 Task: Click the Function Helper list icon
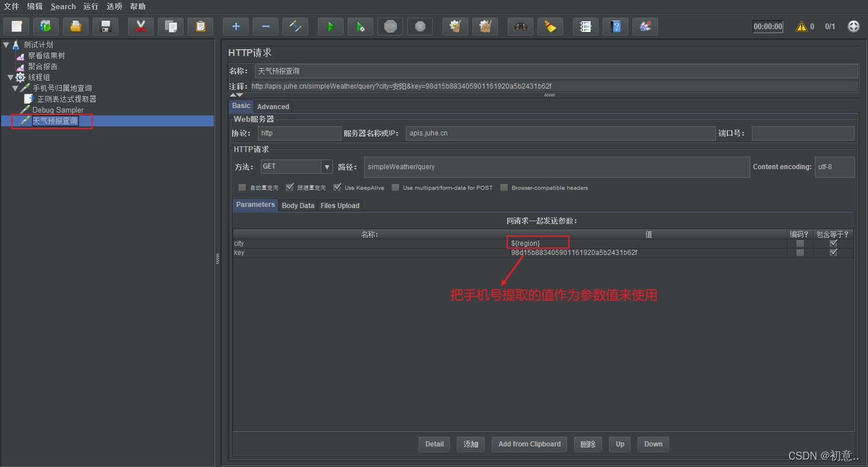click(x=586, y=26)
